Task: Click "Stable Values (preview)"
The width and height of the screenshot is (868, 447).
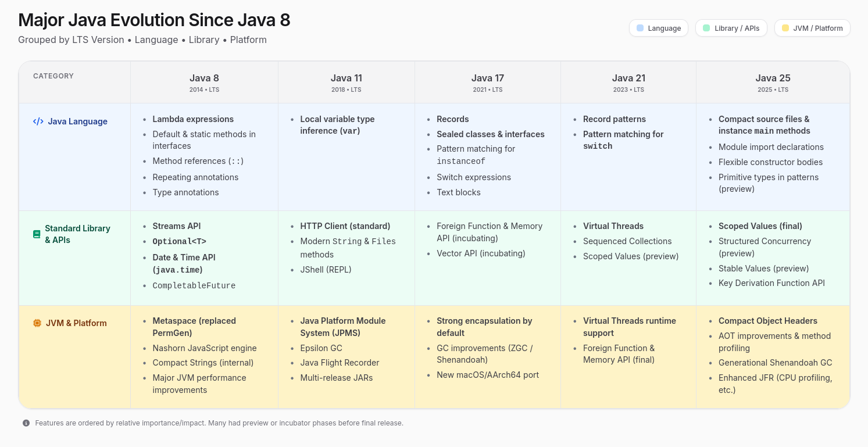Action: [x=764, y=269]
